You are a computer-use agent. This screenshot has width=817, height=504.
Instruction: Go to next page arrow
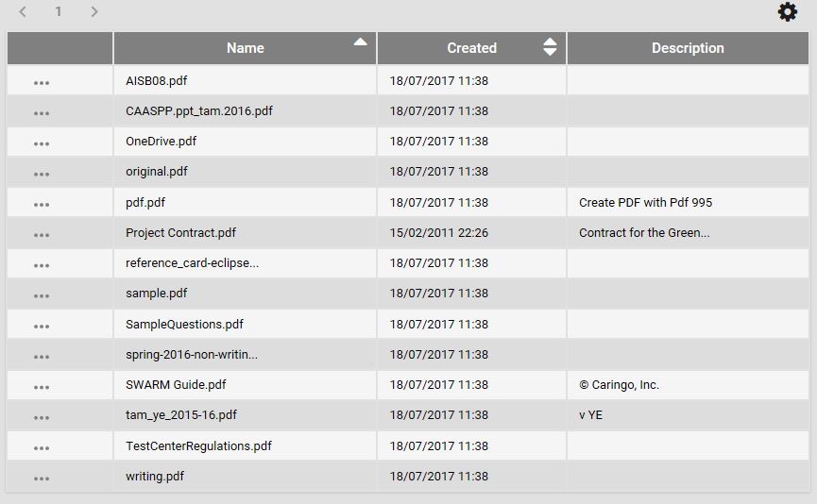[94, 11]
